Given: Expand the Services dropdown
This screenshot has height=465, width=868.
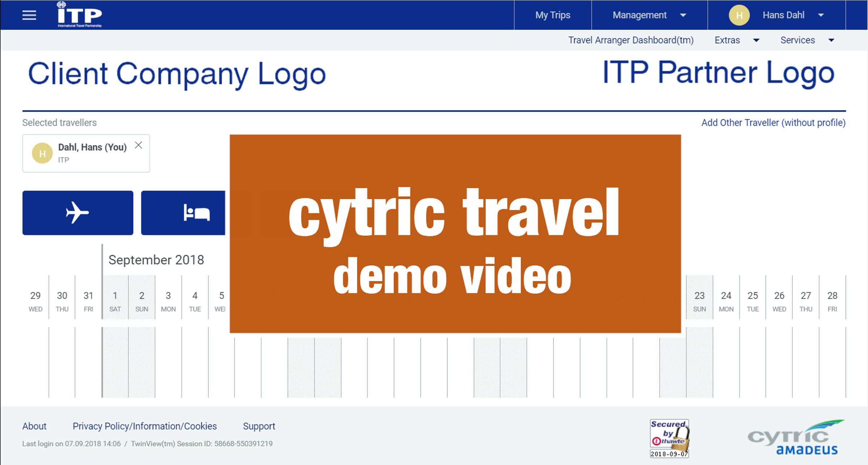Looking at the screenshot, I should 807,40.
